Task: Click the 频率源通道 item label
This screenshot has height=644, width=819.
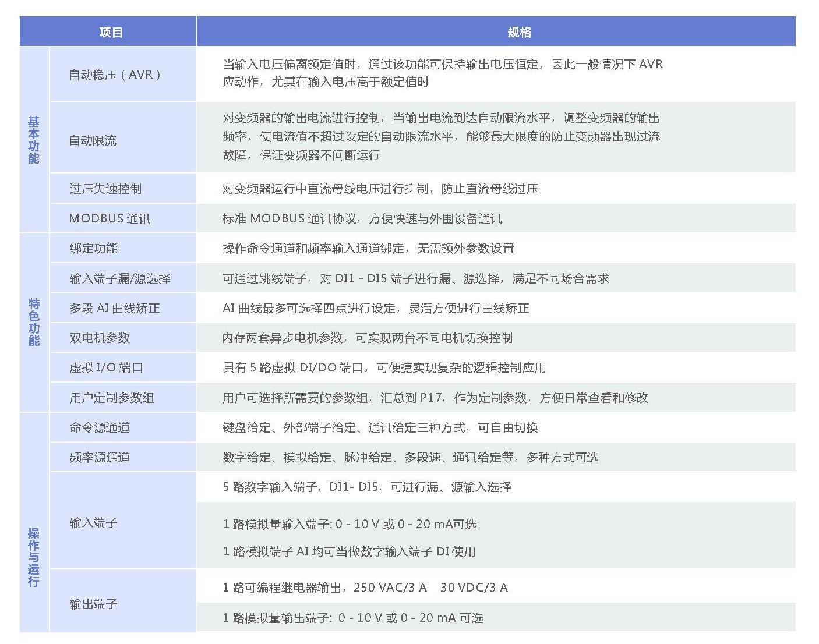Action: pyautogui.click(x=100, y=457)
